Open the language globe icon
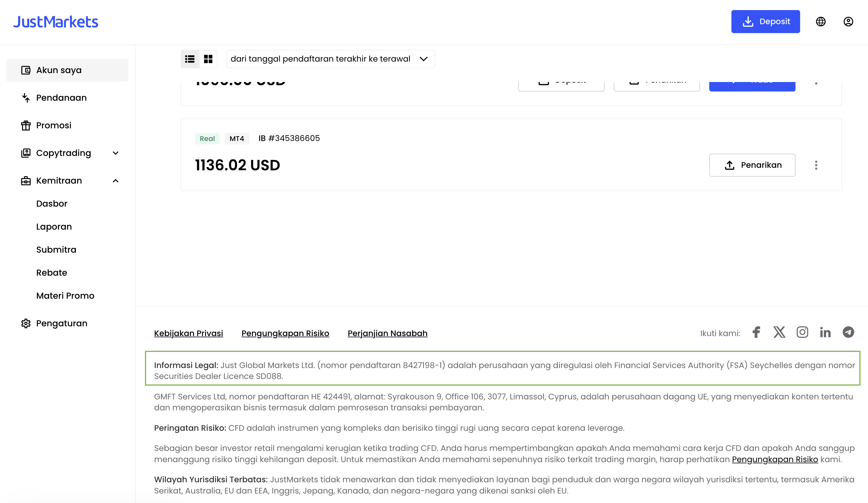The height and width of the screenshot is (503, 868). click(821, 22)
